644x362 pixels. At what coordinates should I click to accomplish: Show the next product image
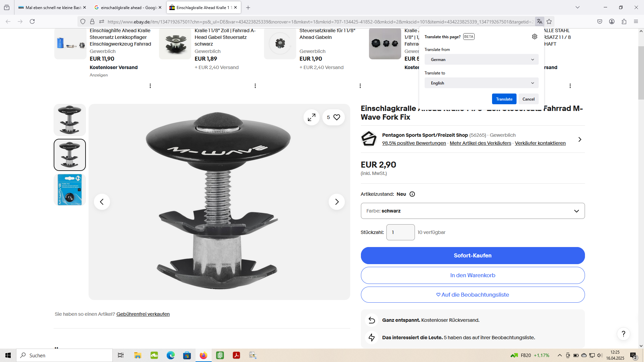[x=336, y=202]
